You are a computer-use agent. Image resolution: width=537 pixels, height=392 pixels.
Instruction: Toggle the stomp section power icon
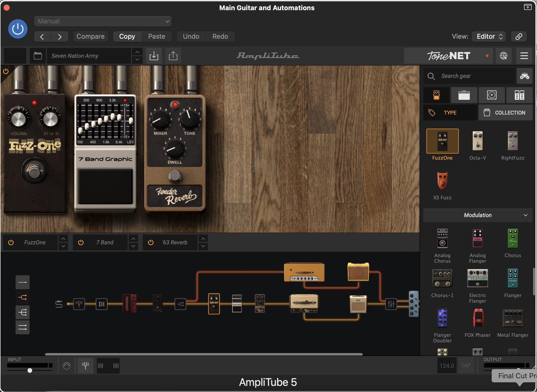click(x=6, y=72)
